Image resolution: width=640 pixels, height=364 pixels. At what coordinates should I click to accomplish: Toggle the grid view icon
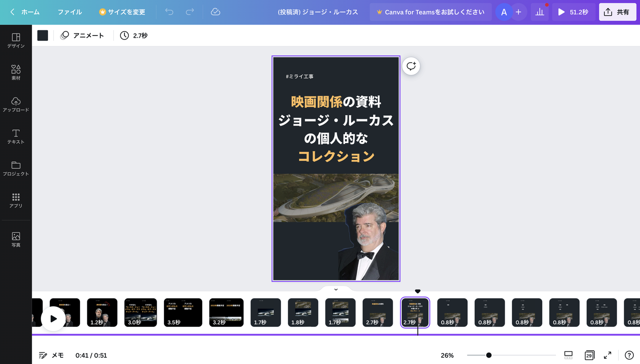click(x=568, y=355)
